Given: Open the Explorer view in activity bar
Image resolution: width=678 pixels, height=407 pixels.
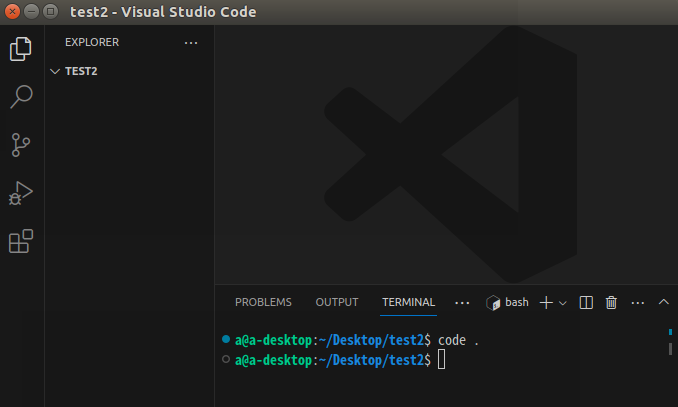Looking at the screenshot, I should click(20, 48).
